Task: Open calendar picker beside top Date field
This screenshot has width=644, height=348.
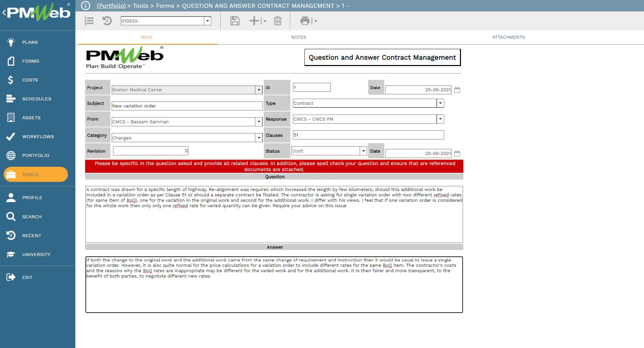Action: coord(457,90)
